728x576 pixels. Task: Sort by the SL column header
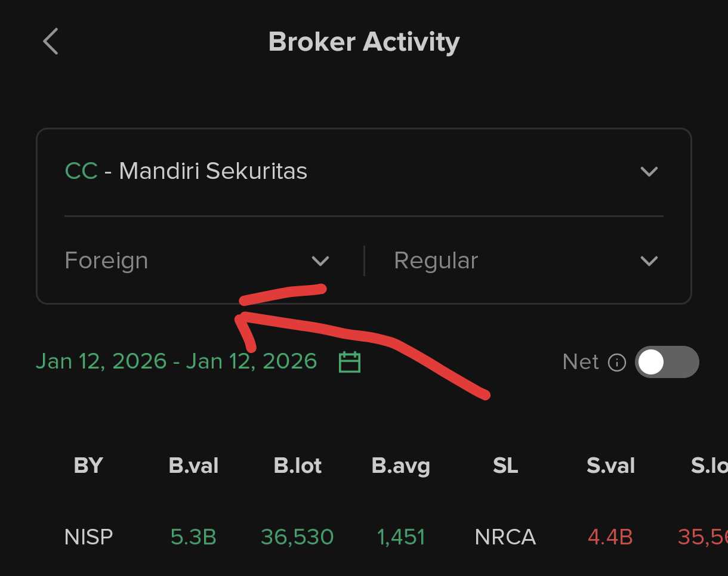[505, 466]
